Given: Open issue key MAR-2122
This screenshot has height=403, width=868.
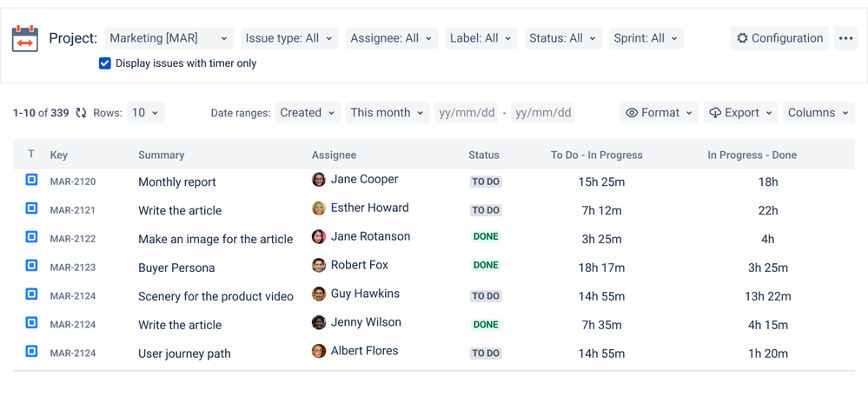Looking at the screenshot, I should [x=72, y=239].
